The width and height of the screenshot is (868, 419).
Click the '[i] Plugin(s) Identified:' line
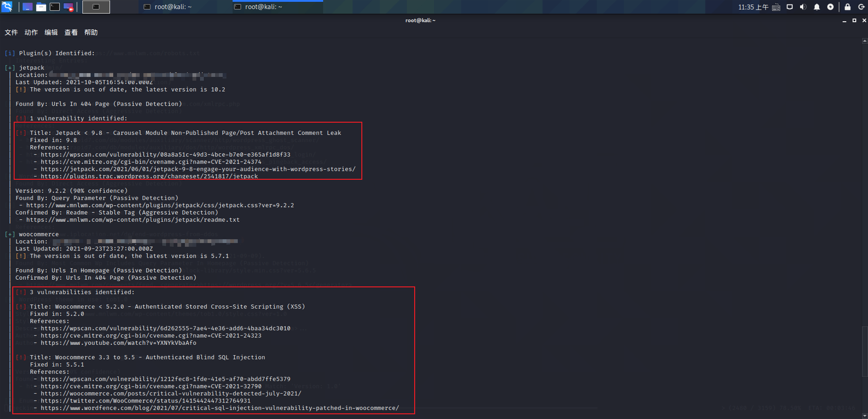click(50, 53)
